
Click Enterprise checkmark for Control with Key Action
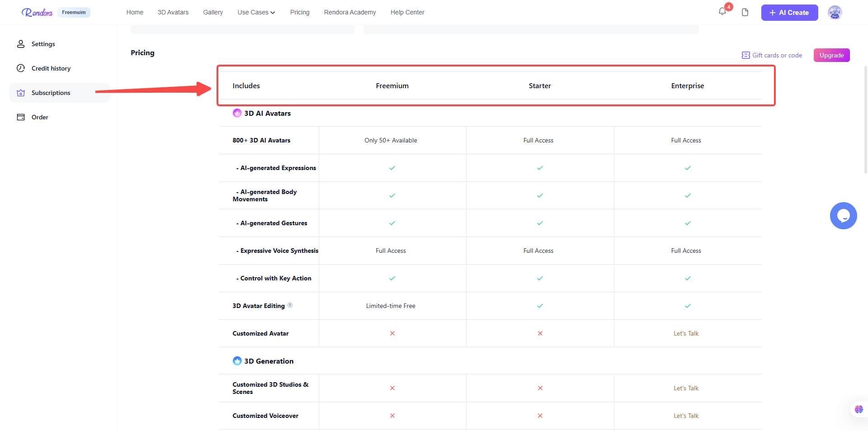pyautogui.click(x=688, y=278)
